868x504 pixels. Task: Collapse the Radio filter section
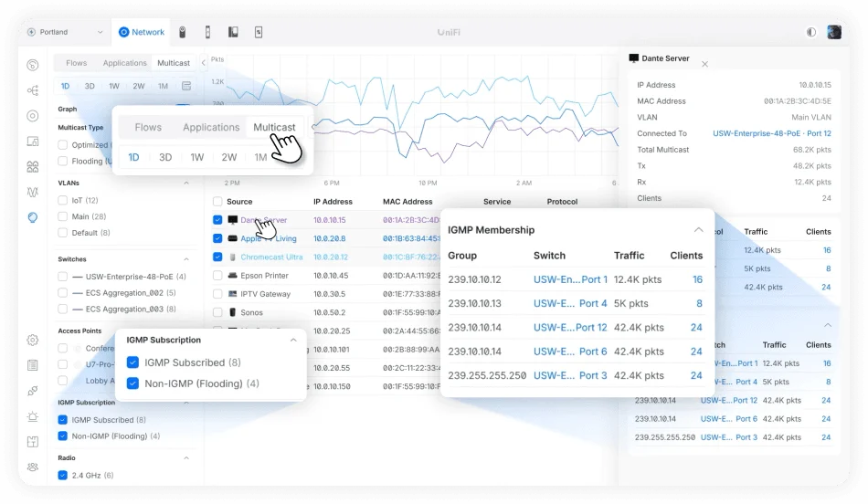[186, 457]
